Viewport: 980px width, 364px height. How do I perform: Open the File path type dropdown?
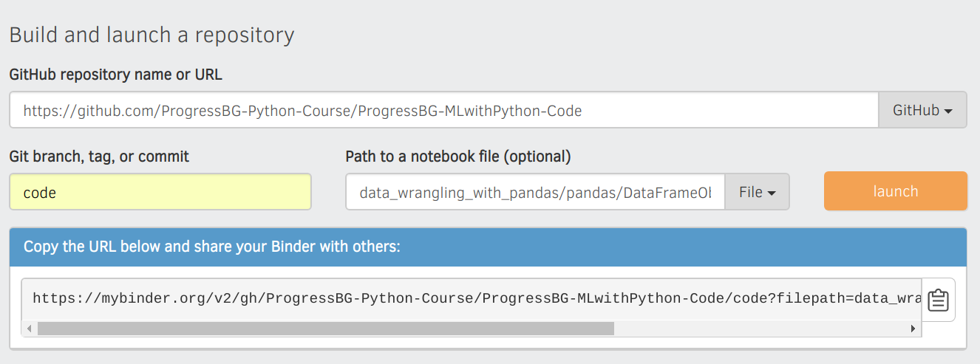pyautogui.click(x=758, y=192)
